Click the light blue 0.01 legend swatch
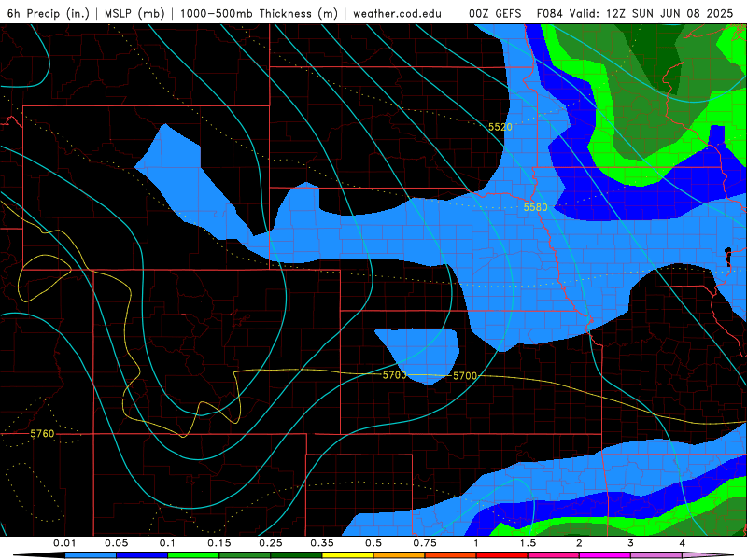Screen dimensions: 747x560 tap(91, 555)
